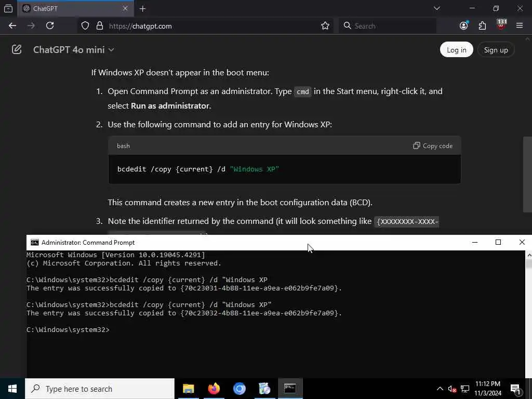The image size is (532, 399).
Task: Click the C:\Windows\system32> prompt line
Action: pyautogui.click(x=68, y=330)
